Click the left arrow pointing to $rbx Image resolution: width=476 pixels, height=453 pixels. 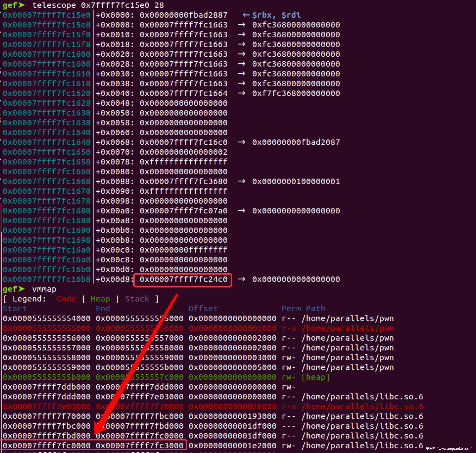pyautogui.click(x=246, y=15)
